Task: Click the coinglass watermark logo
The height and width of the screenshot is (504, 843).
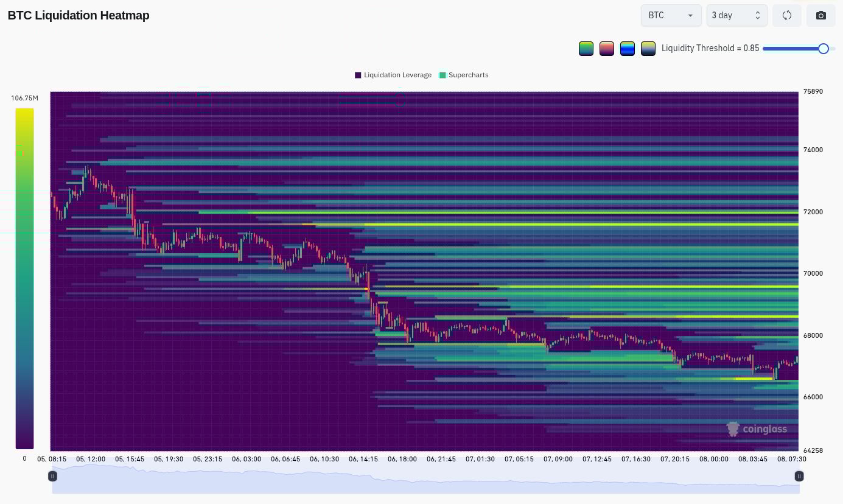Action: click(x=757, y=429)
